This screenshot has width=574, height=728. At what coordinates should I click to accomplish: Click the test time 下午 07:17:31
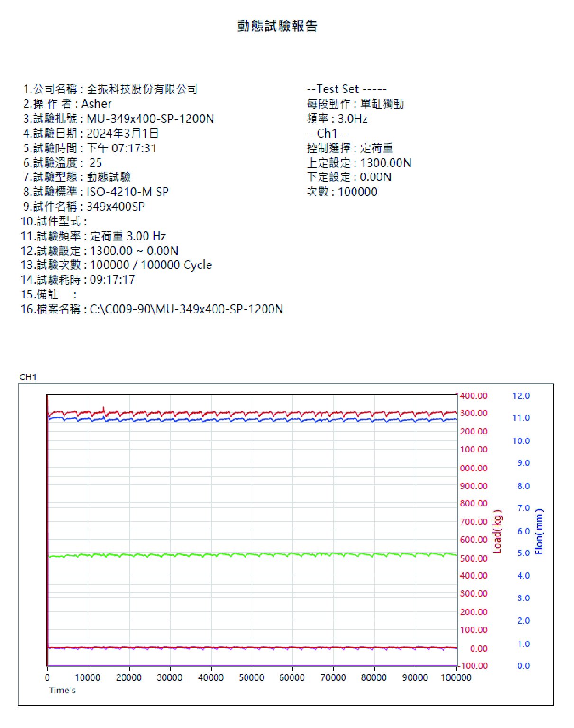point(121,148)
